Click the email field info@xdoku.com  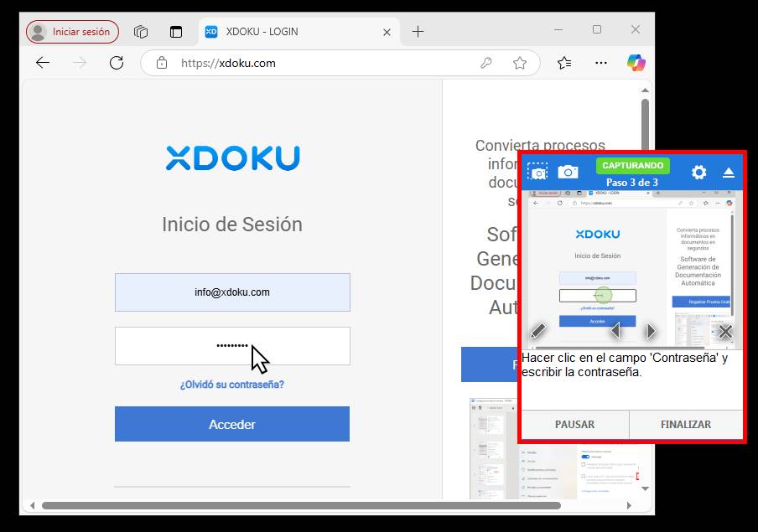pos(232,292)
